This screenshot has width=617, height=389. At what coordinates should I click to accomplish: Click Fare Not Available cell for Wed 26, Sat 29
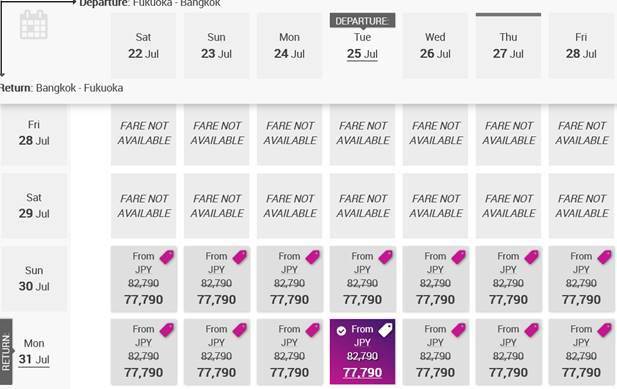tap(436, 206)
